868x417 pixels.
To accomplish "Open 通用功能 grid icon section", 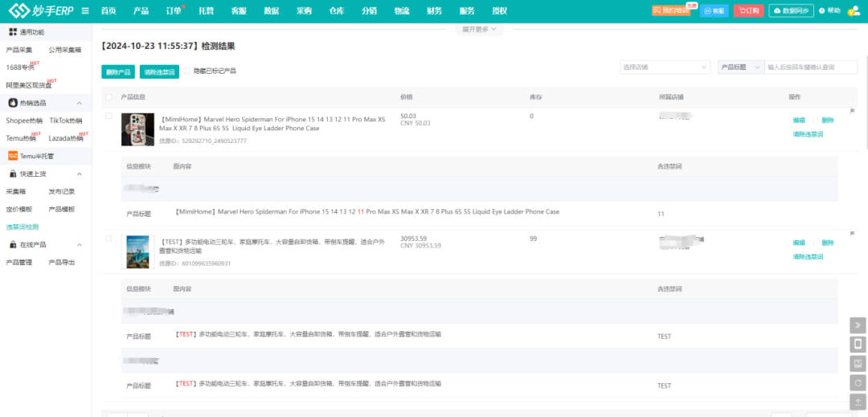I will coord(13,32).
